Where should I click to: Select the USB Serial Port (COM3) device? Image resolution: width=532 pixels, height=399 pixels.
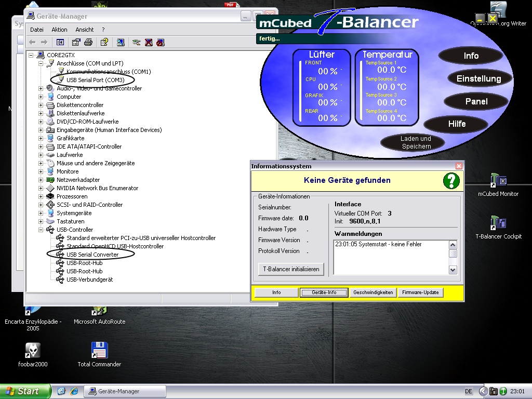tap(96, 80)
